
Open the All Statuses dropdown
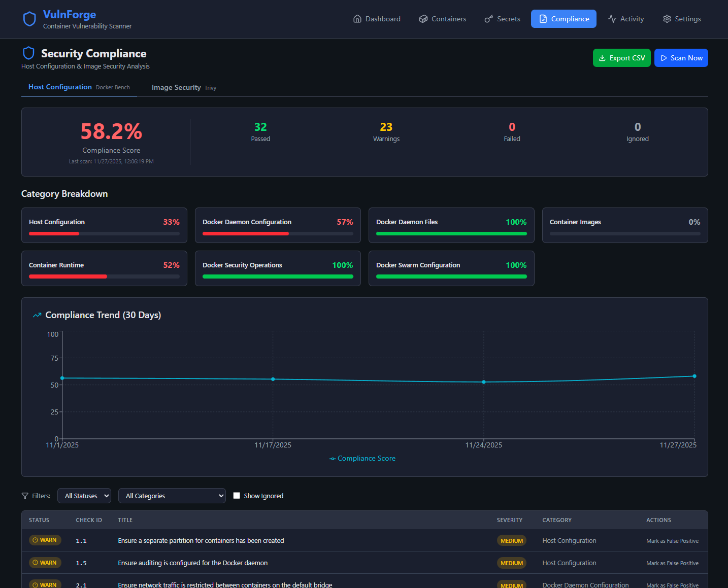coord(84,496)
